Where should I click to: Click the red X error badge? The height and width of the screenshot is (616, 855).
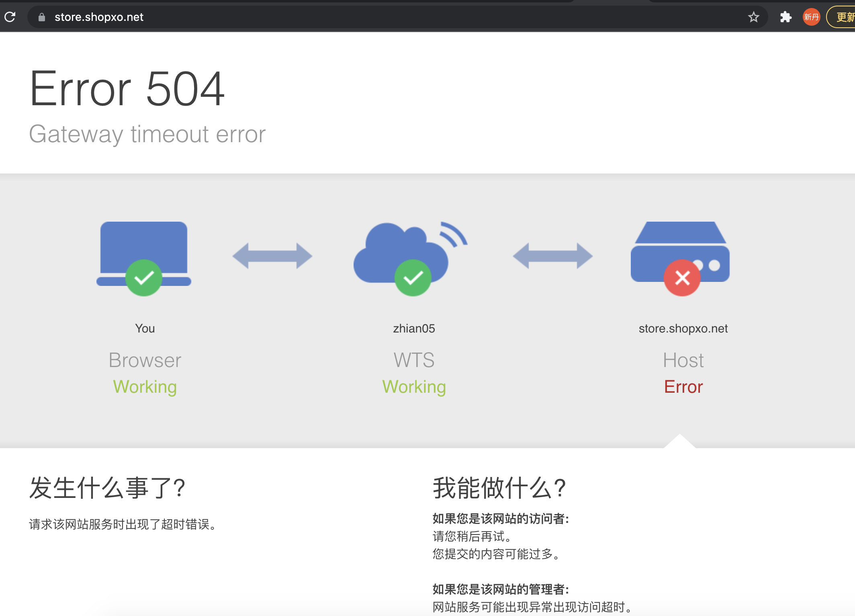pos(682,277)
